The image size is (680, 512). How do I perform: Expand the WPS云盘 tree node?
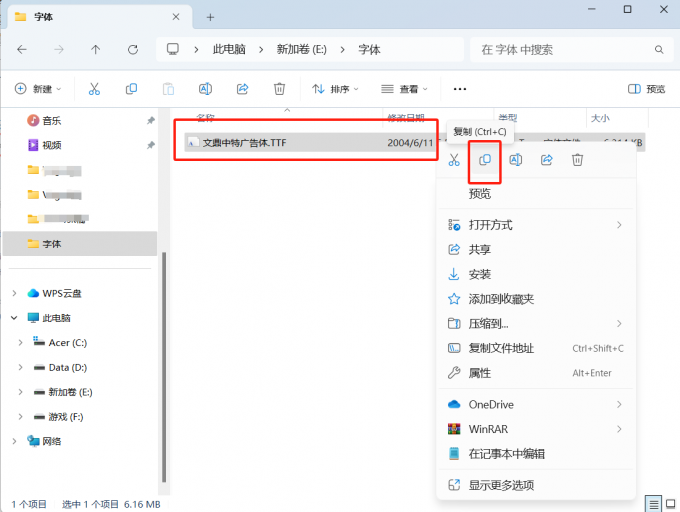pyautogui.click(x=14, y=294)
